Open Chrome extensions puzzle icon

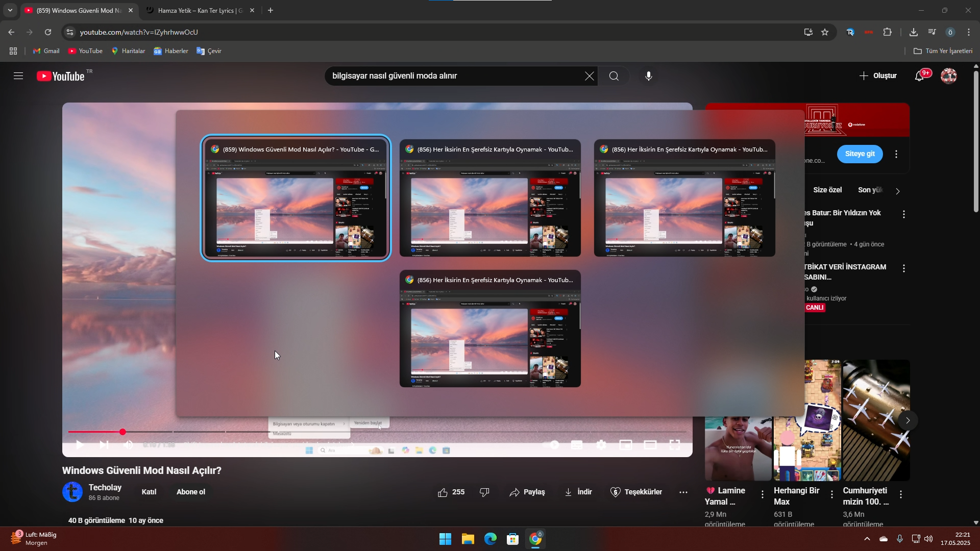pyautogui.click(x=888, y=32)
